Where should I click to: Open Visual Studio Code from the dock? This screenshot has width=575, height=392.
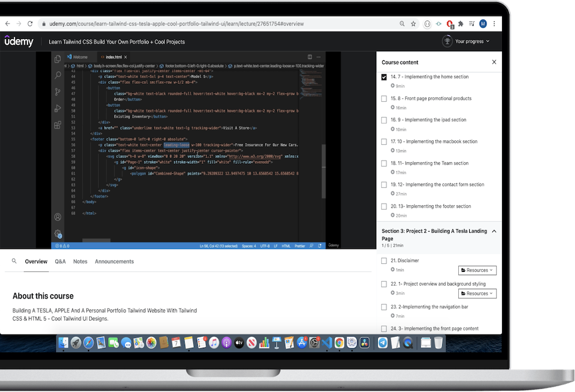[327, 343]
